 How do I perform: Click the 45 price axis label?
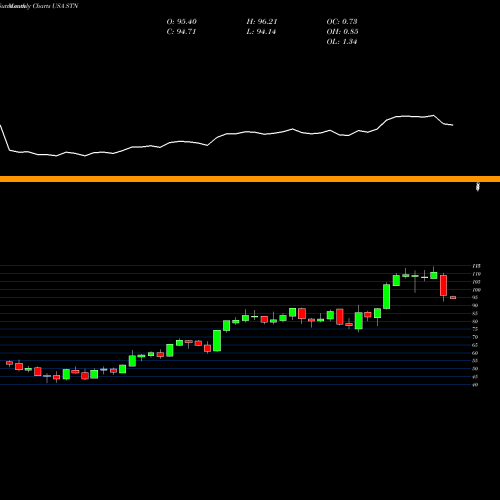[475, 377]
